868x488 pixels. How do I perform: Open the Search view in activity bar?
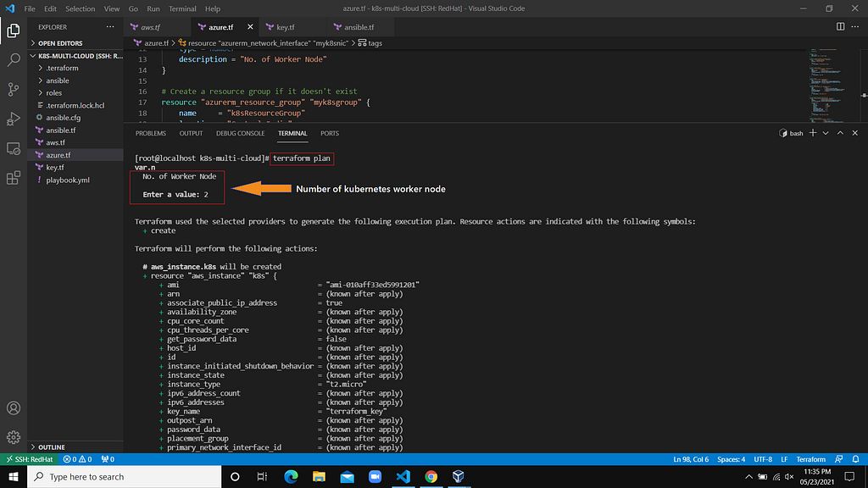(14, 60)
